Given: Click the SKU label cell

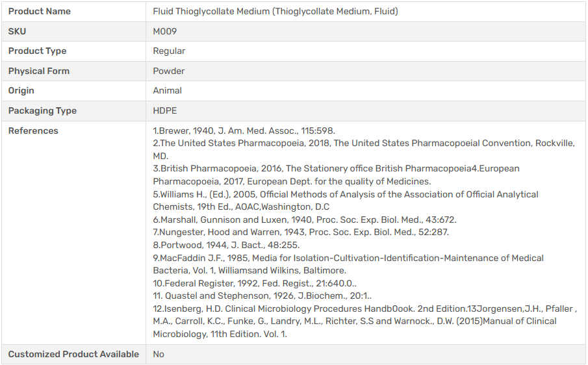Looking at the screenshot, I should click(18, 31).
